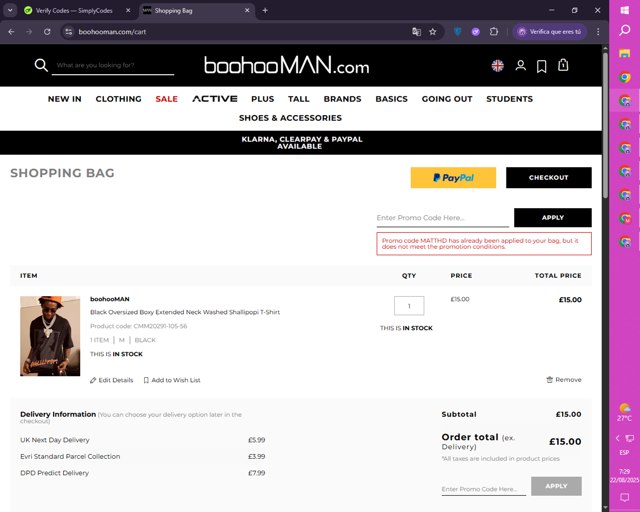Screen dimensions: 640x512
Task: Click the Edit Details pencil link
Action: [x=111, y=380]
